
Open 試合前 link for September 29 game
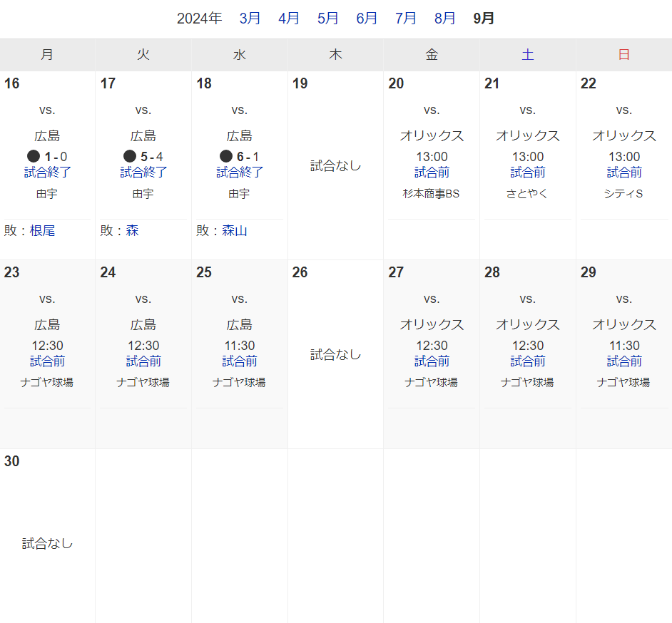click(x=624, y=361)
